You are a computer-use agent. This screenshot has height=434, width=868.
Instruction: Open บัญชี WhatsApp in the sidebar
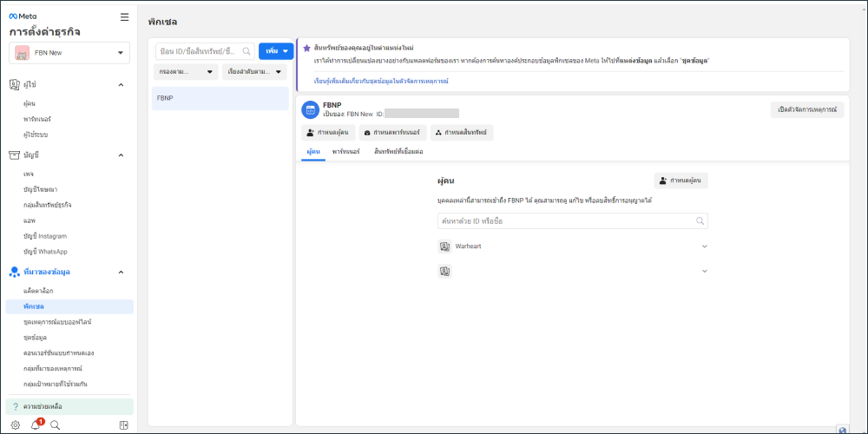pos(45,252)
